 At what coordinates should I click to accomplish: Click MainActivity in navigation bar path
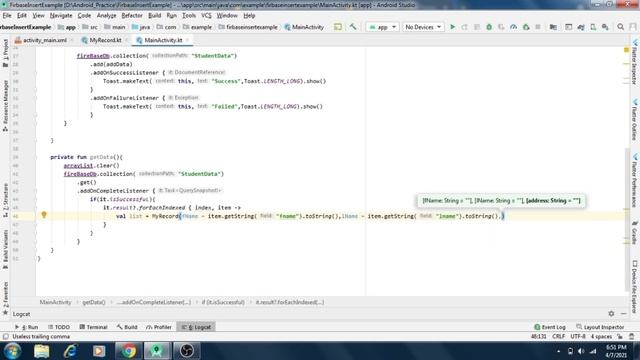pyautogui.click(x=304, y=27)
